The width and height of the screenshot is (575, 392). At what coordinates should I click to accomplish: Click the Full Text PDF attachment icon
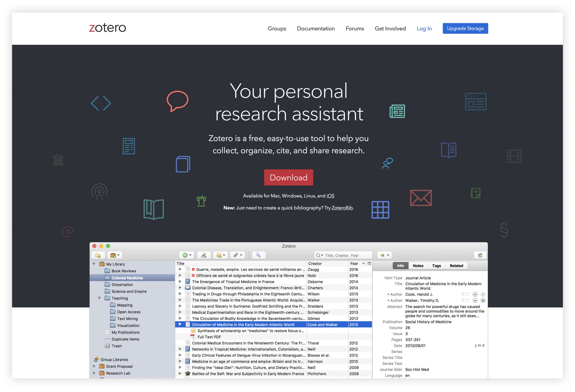(193, 337)
